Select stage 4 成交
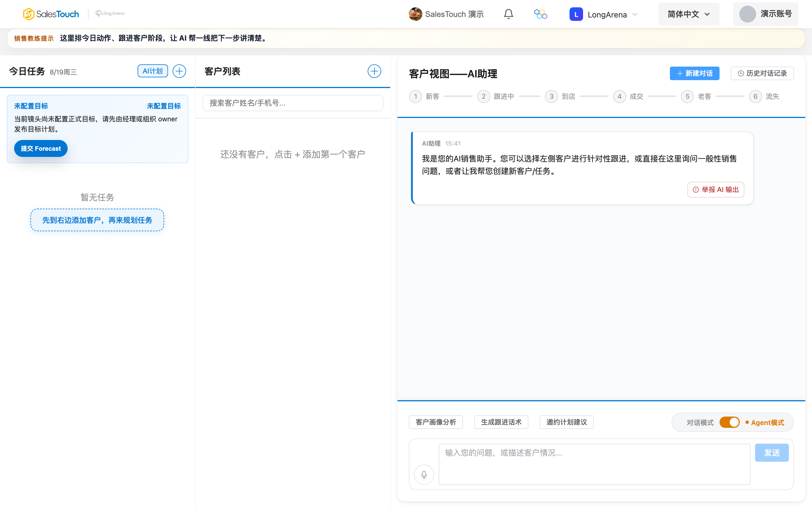This screenshot has height=508, width=812. pyautogui.click(x=628, y=97)
